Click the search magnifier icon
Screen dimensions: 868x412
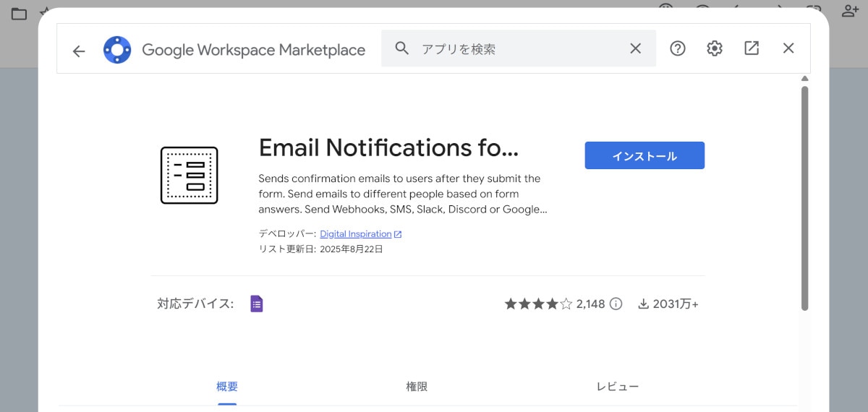(x=402, y=48)
